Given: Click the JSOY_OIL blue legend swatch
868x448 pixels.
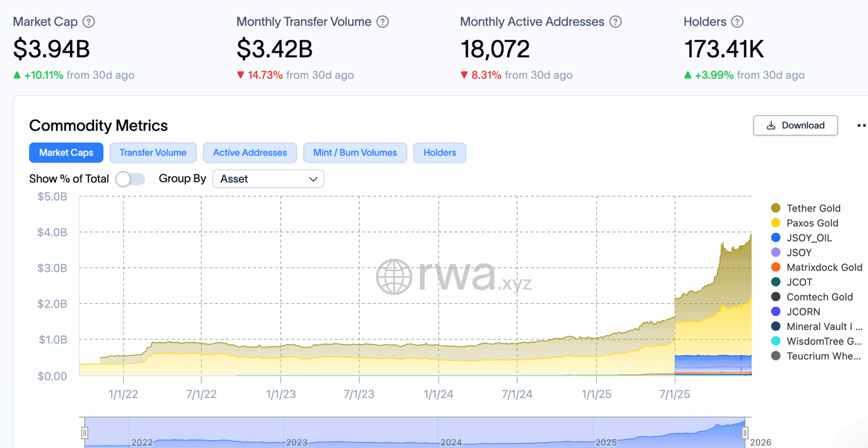Looking at the screenshot, I should [776, 238].
